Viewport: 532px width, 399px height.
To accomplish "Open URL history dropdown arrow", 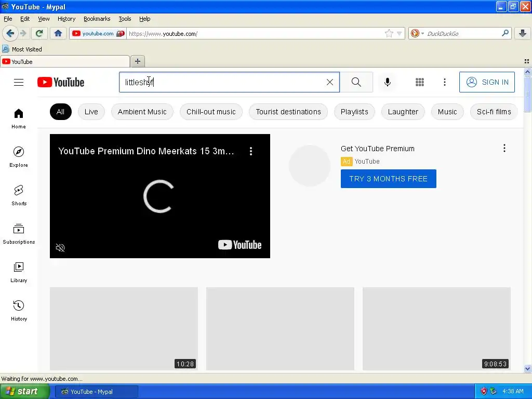I will tap(400, 33).
